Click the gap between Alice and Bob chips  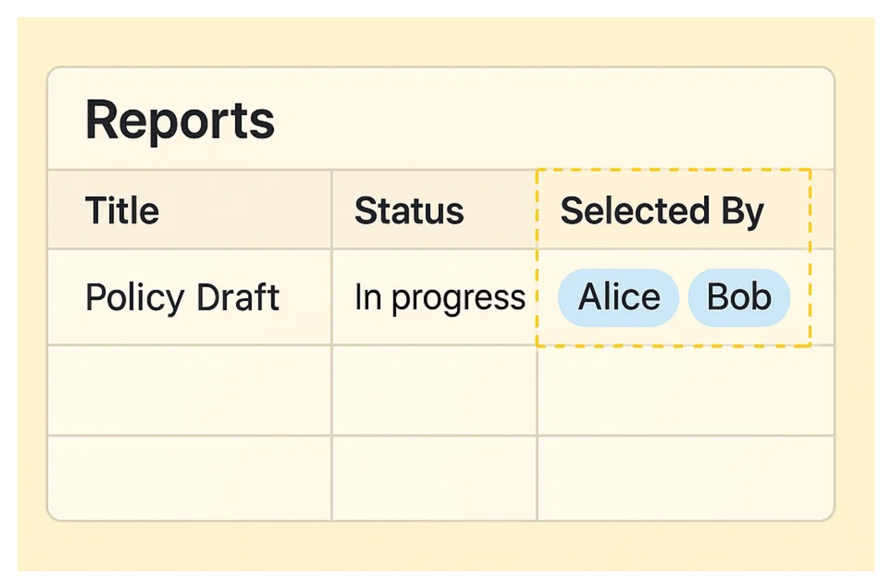pos(684,297)
